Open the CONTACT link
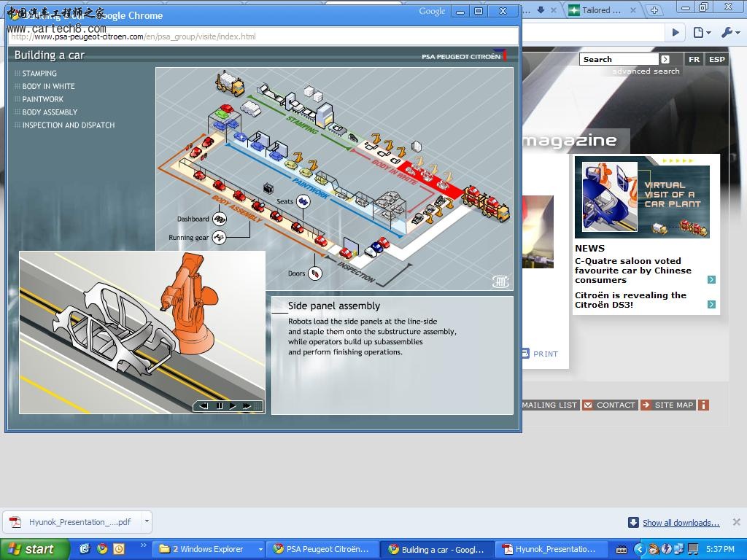Image resolution: width=747 pixels, height=560 pixels. tap(616, 405)
